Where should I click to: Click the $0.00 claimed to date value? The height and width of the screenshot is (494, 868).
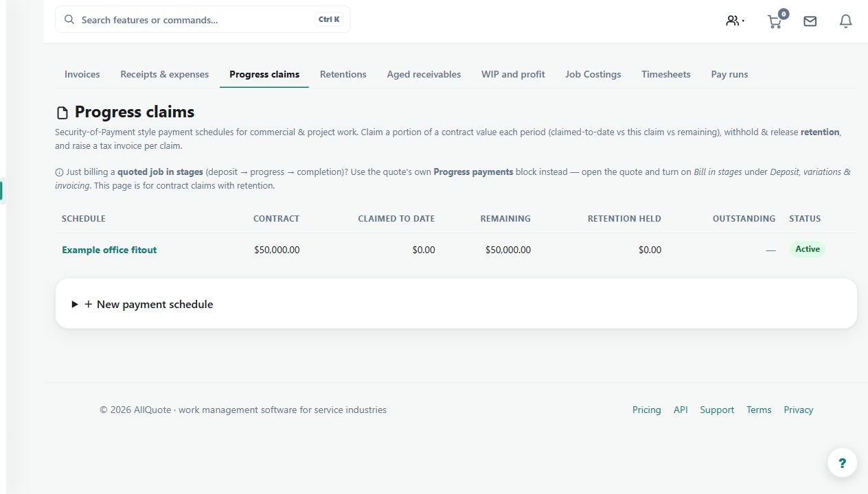pyautogui.click(x=424, y=250)
